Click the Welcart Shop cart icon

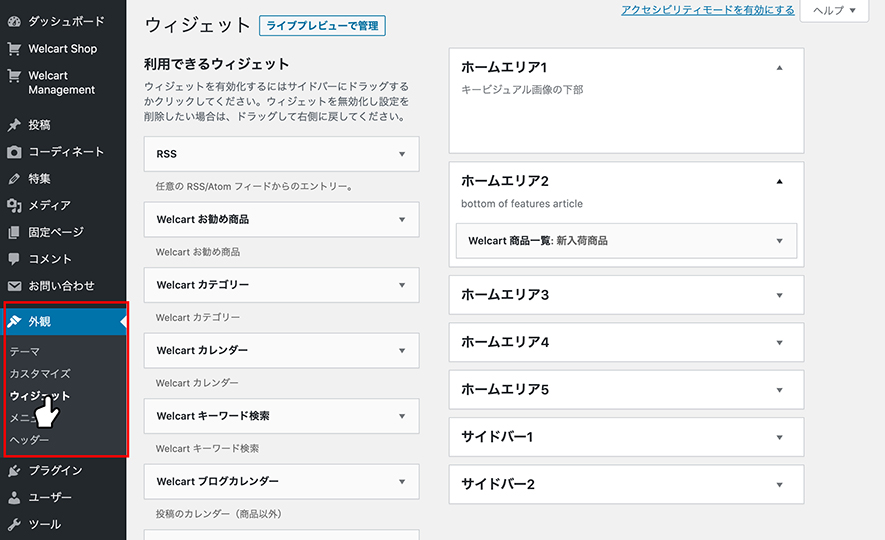tap(14, 49)
